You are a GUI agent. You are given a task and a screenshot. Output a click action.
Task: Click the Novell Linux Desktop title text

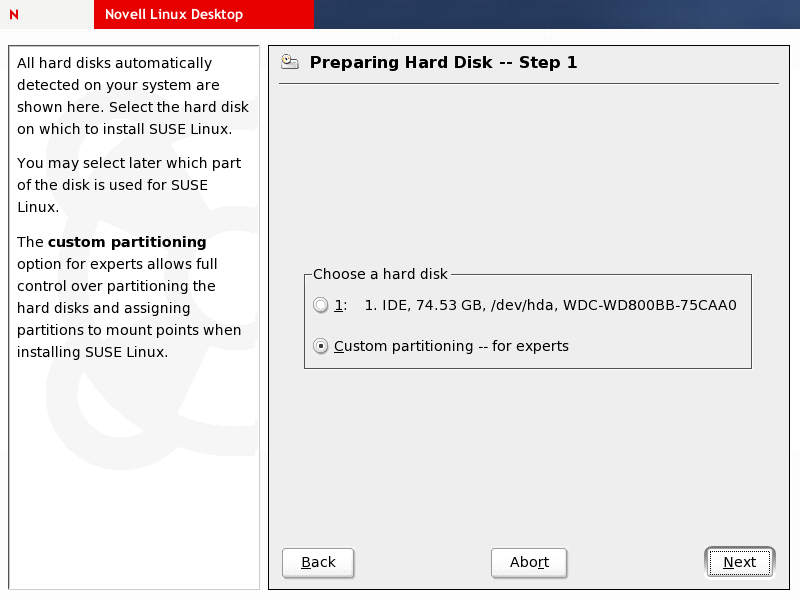[x=174, y=14]
